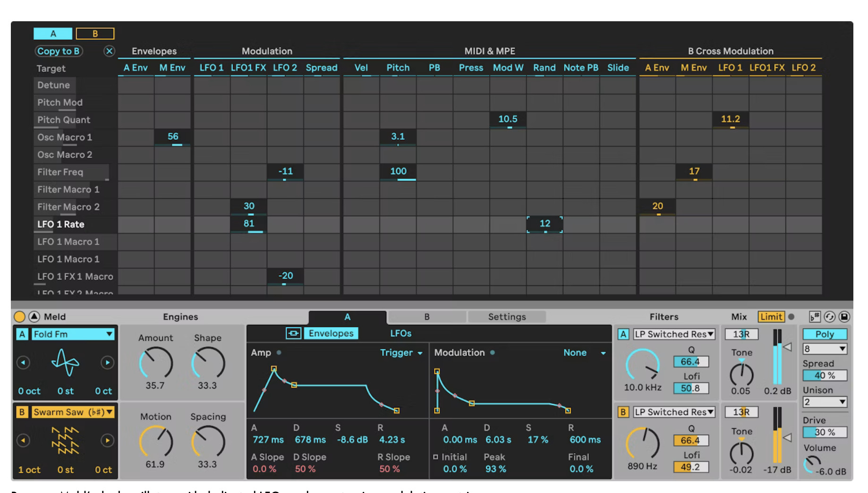
Task: Toggle engine B on/off button
Action: click(x=22, y=412)
